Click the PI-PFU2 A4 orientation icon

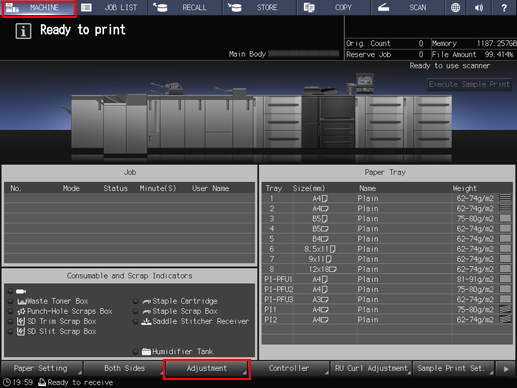pyautogui.click(x=325, y=289)
